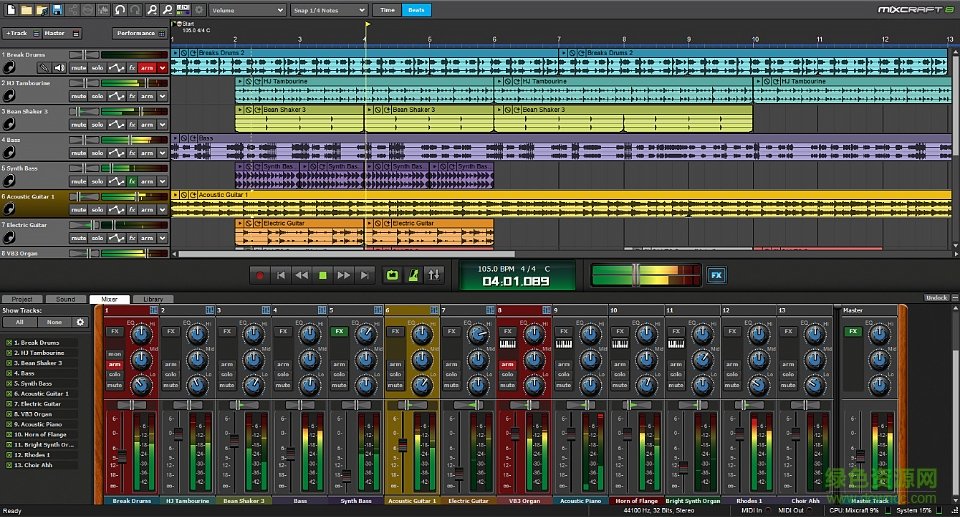The width and height of the screenshot is (960, 517).
Task: Click the red Record button in transport
Action: tap(260, 275)
